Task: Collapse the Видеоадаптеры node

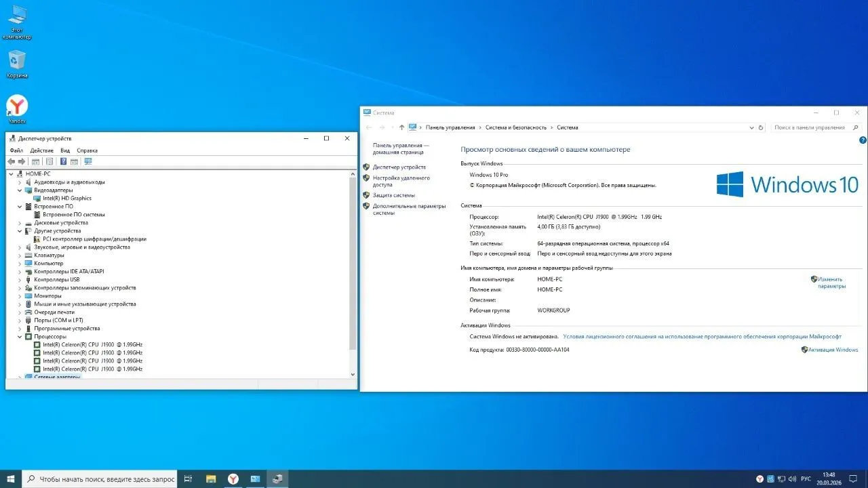Action: coord(20,190)
